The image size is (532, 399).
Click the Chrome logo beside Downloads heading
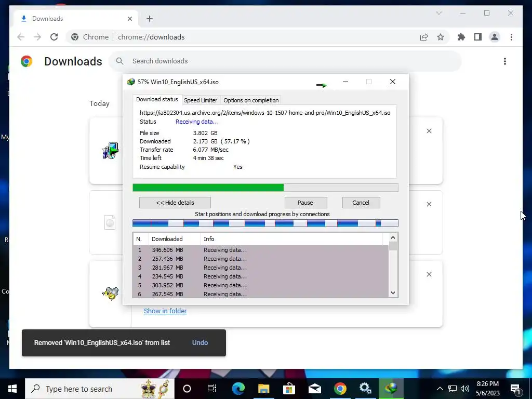(26, 61)
